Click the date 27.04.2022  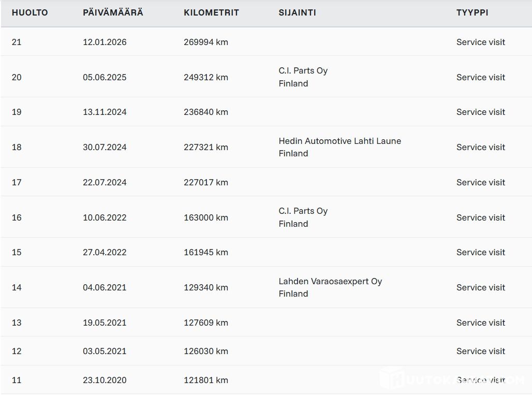point(105,252)
